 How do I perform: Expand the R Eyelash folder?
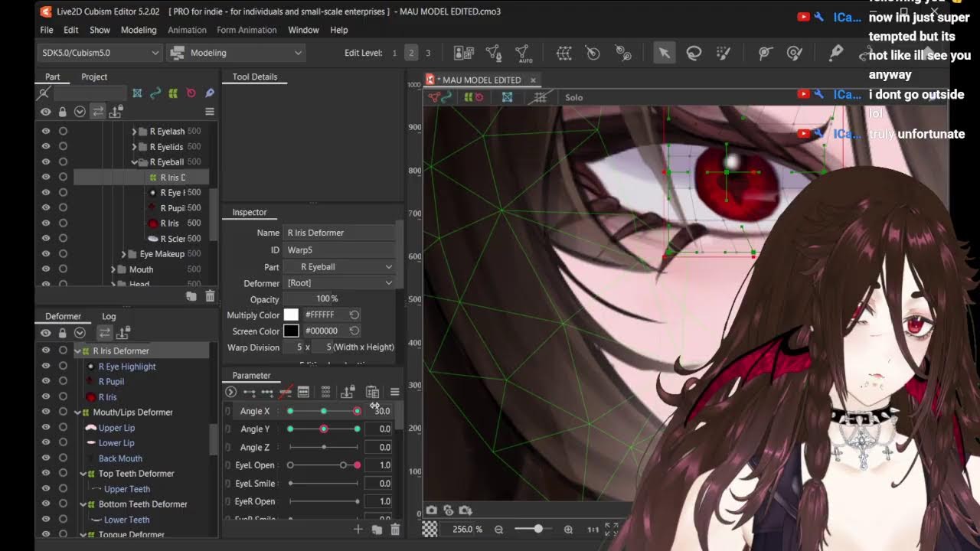point(134,132)
